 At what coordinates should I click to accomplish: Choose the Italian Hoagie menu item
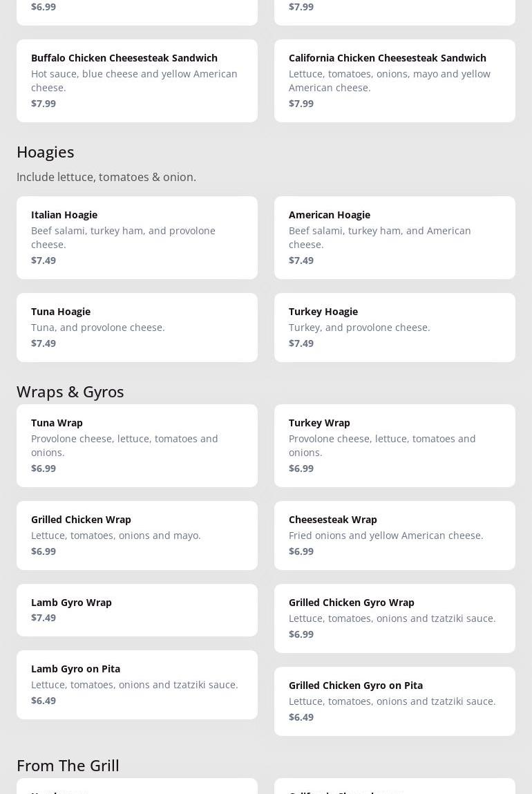pyautogui.click(x=137, y=238)
